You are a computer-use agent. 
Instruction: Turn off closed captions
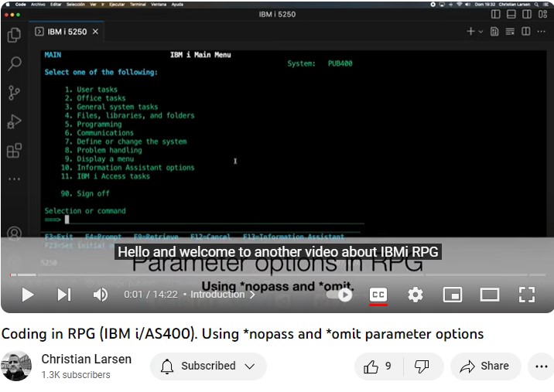(x=378, y=295)
